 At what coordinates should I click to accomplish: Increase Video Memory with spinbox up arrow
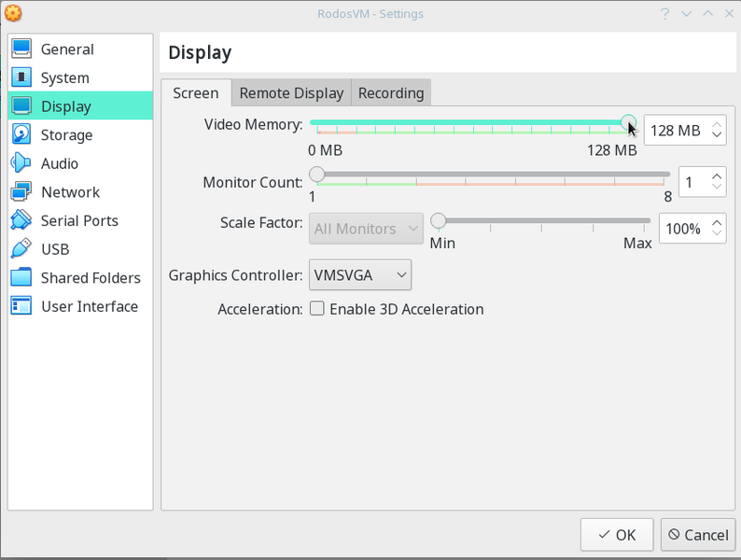pyautogui.click(x=716, y=124)
